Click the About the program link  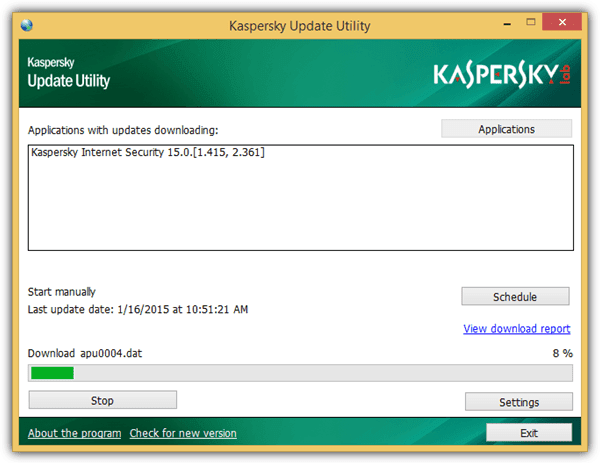(x=75, y=433)
